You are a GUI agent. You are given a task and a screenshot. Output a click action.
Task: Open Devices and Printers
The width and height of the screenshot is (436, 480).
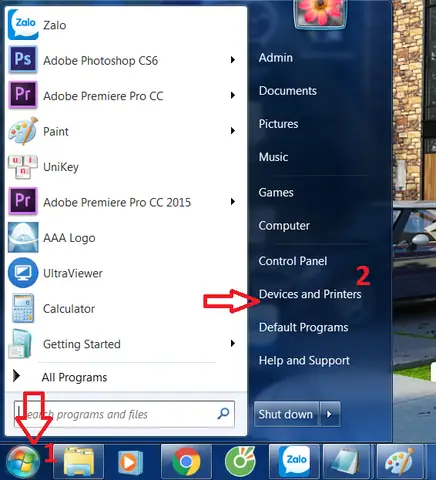coord(310,294)
